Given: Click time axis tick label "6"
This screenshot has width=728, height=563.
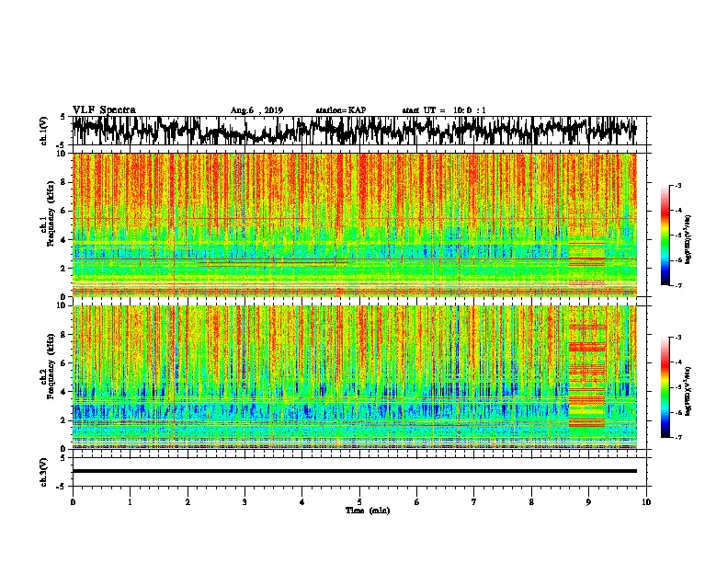Looking at the screenshot, I should click(417, 502).
